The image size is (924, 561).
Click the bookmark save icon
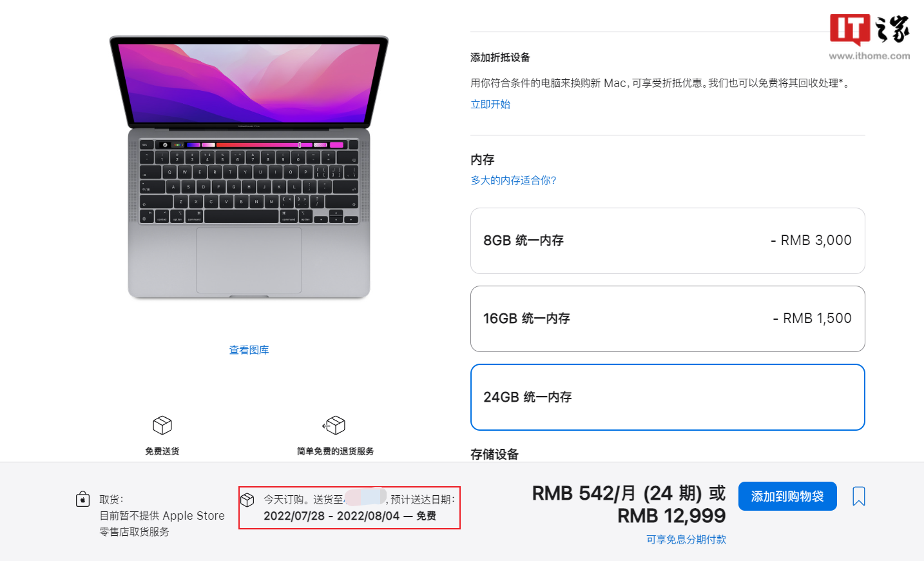coord(858,497)
